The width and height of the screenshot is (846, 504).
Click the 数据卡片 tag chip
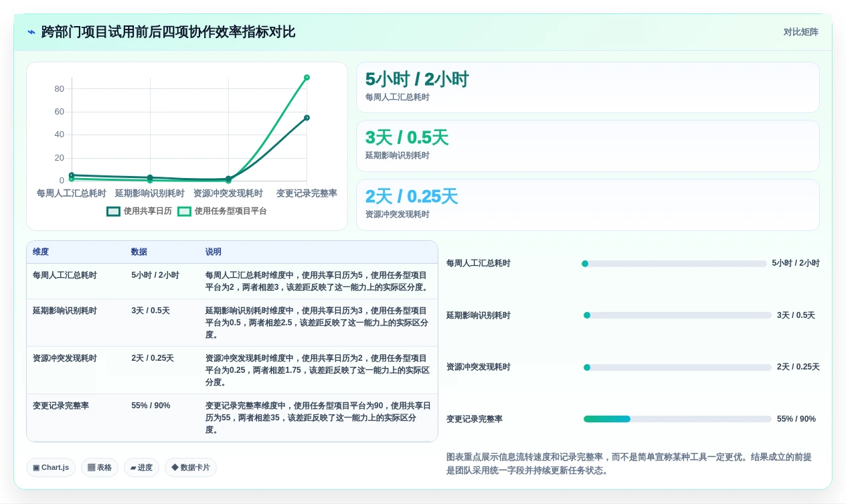[191, 468]
